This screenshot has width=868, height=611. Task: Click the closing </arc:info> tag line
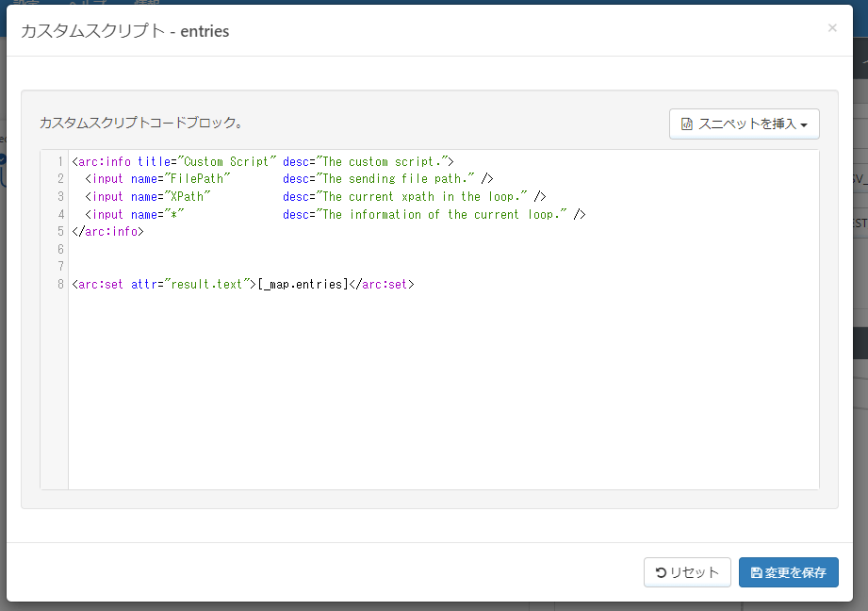(107, 232)
